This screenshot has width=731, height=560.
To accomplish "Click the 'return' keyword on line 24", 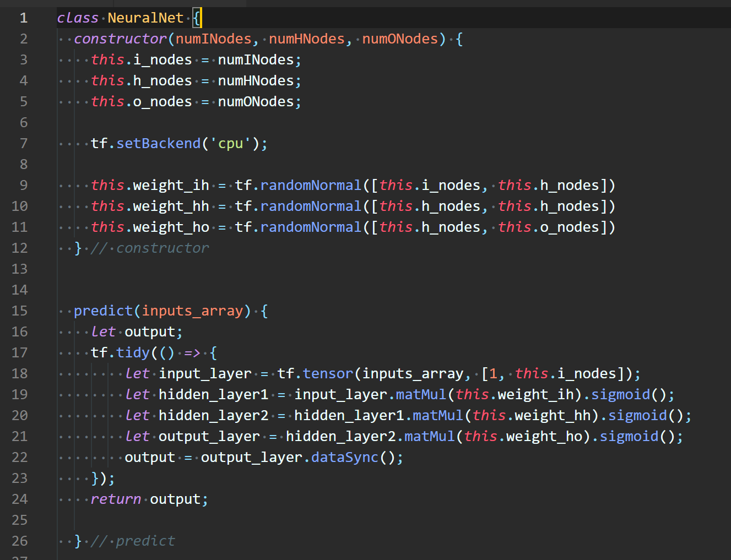I will point(116,499).
